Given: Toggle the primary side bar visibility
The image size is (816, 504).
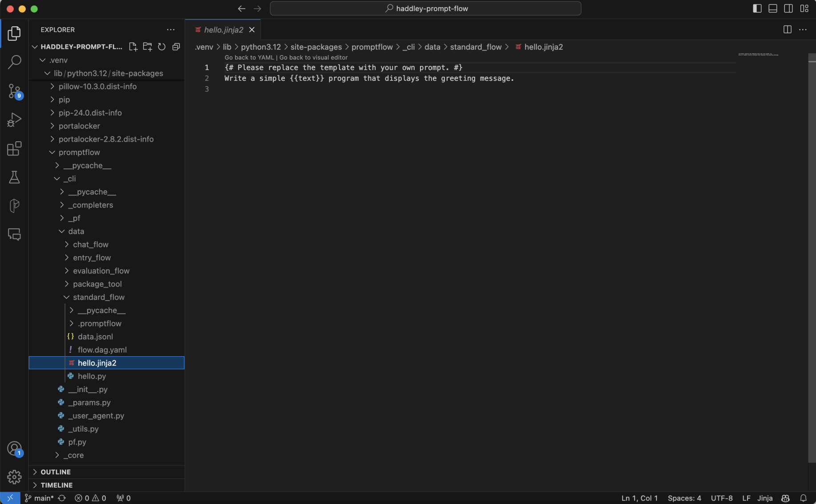Looking at the screenshot, I should [757, 8].
